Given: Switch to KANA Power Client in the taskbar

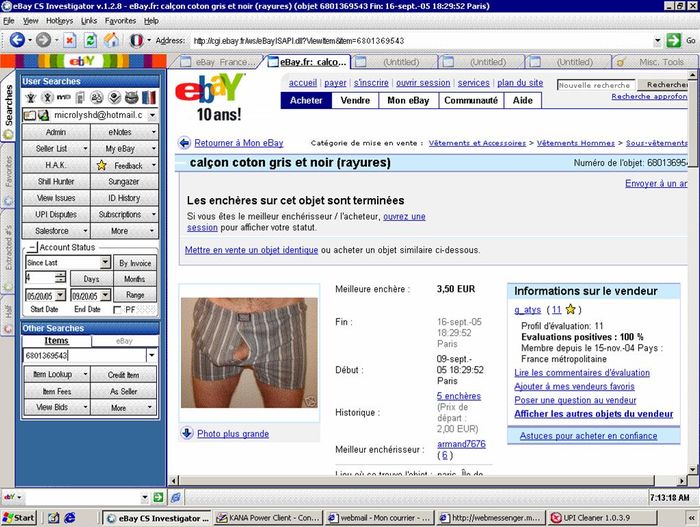Looking at the screenshot, I should click(x=268, y=518).
